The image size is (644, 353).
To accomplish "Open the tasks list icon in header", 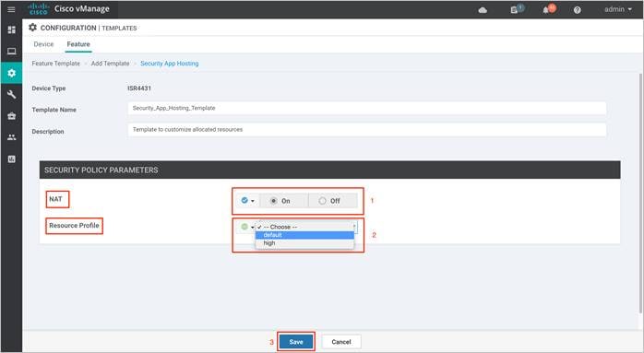I will pyautogui.click(x=514, y=10).
